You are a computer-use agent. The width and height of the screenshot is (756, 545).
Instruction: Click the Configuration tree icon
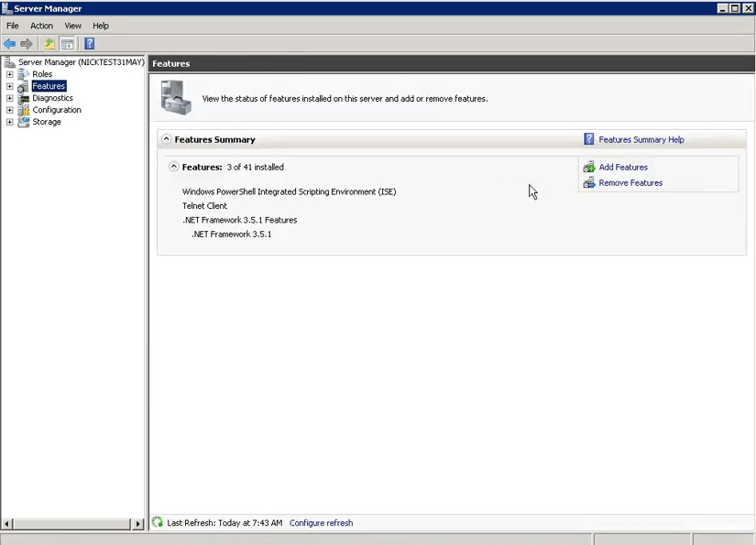tap(24, 110)
